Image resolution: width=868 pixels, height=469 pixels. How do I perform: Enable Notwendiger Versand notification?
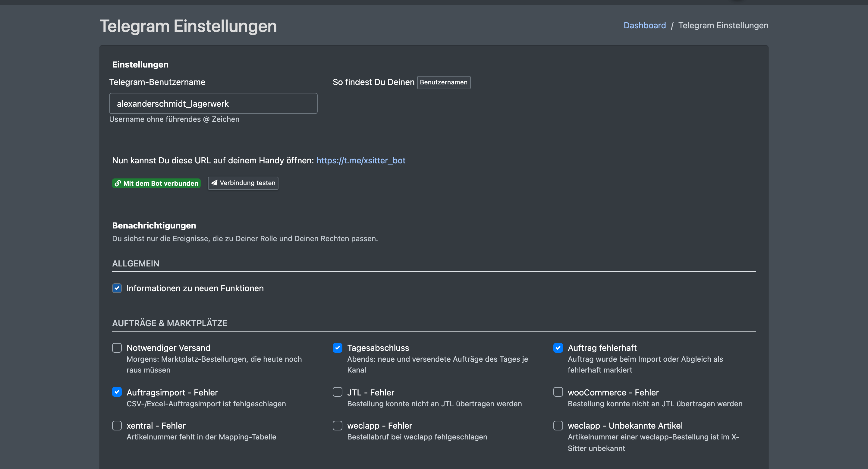(x=117, y=348)
